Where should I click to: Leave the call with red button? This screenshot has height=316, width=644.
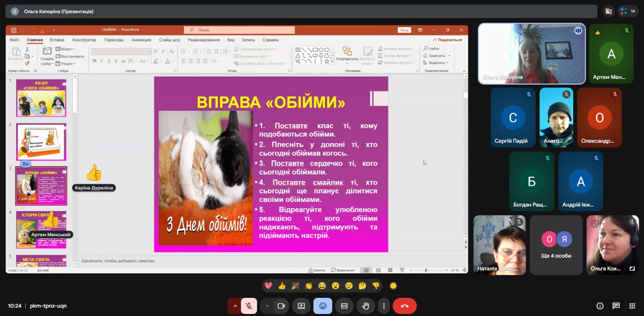pos(405,306)
